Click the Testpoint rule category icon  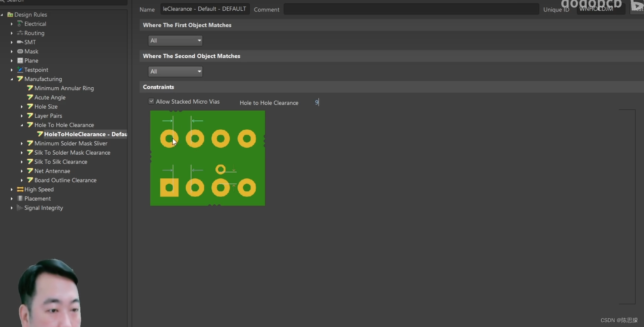tap(20, 70)
